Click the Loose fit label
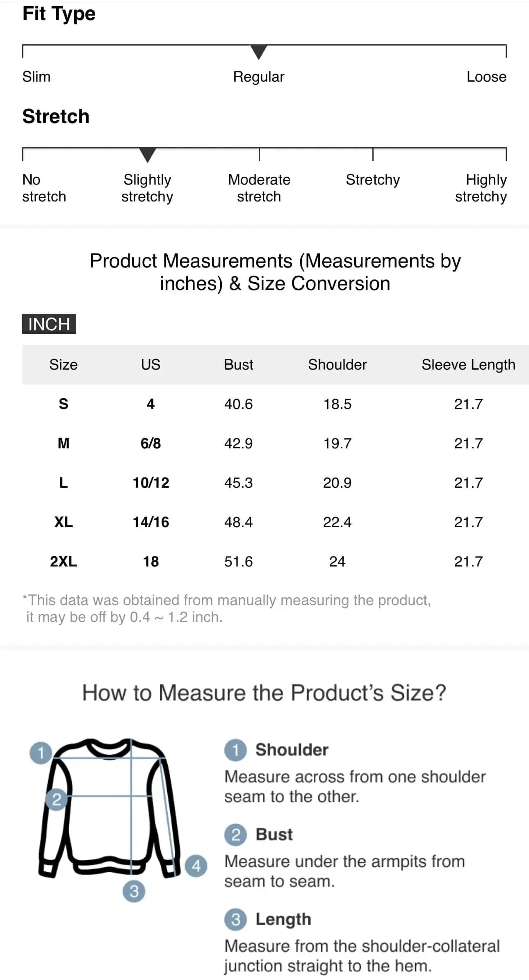This screenshot has height=980, width=529. (486, 77)
